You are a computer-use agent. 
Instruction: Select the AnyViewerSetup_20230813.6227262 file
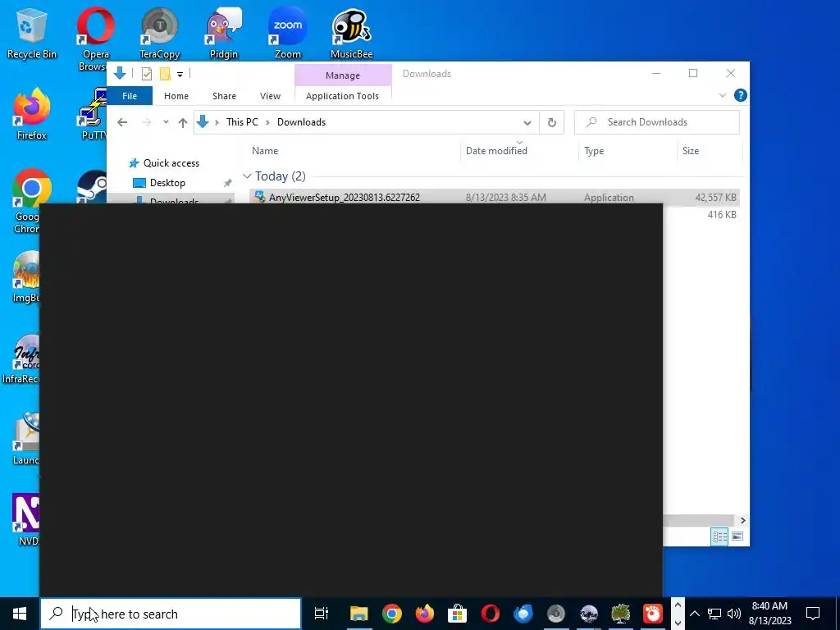494,197
